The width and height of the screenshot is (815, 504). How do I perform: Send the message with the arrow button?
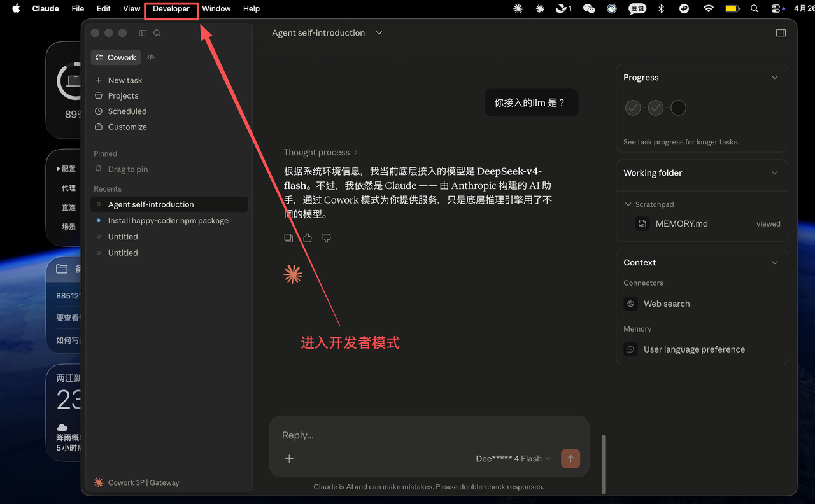[x=570, y=459]
